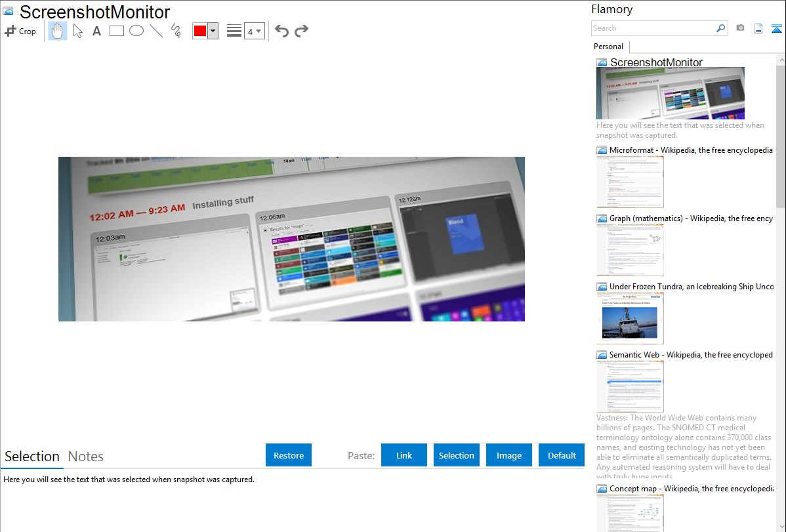
Task: Click the Default paste button
Action: click(x=562, y=455)
